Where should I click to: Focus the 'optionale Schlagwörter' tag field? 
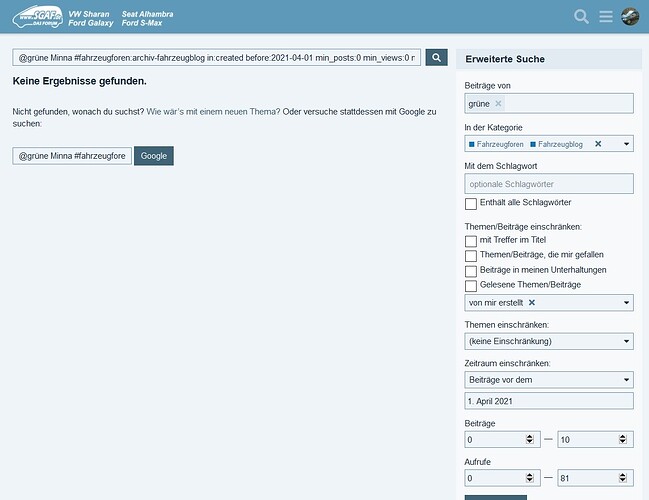pyautogui.click(x=549, y=184)
